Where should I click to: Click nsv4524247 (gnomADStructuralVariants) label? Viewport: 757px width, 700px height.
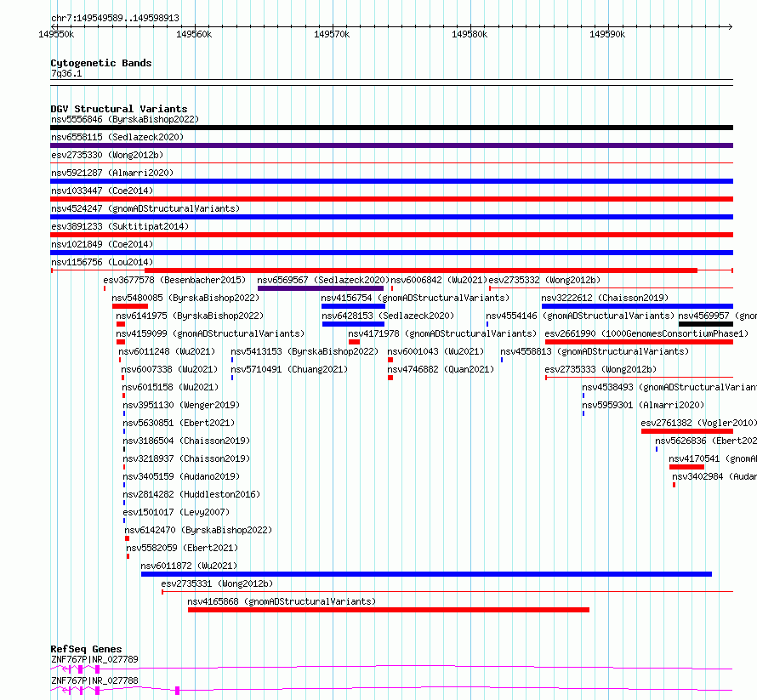coord(145,208)
